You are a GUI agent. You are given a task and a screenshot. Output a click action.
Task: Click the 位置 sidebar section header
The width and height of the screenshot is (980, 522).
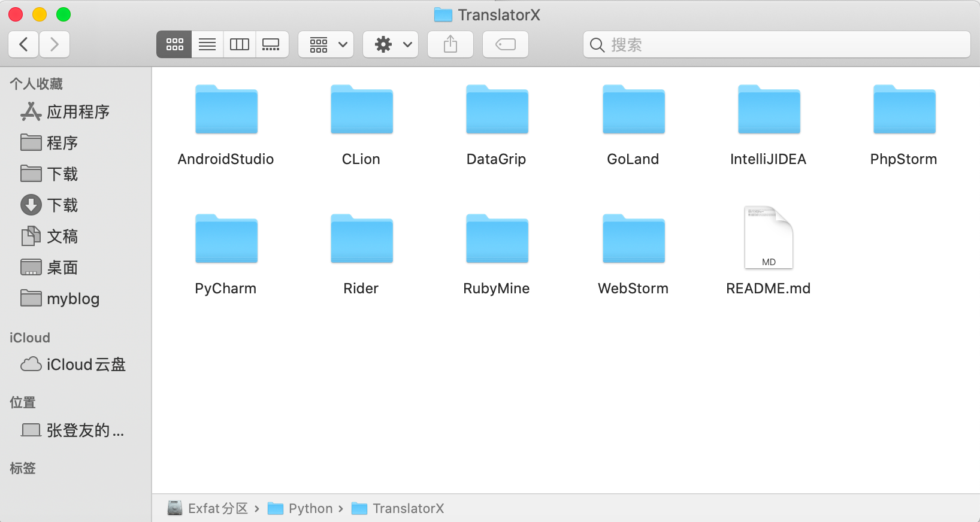point(23,402)
